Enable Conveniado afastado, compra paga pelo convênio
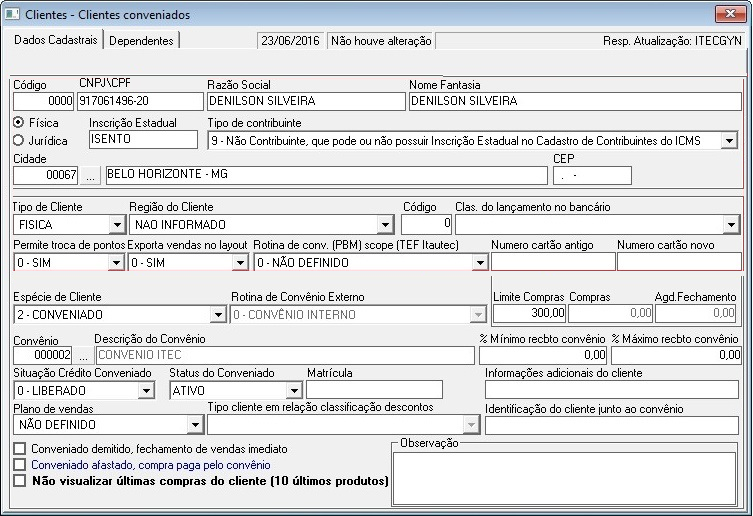 (19, 465)
